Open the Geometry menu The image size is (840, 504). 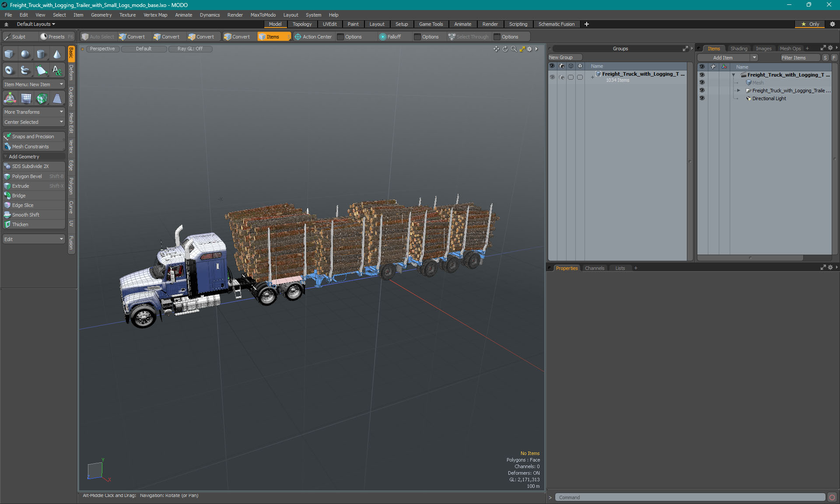pos(101,15)
